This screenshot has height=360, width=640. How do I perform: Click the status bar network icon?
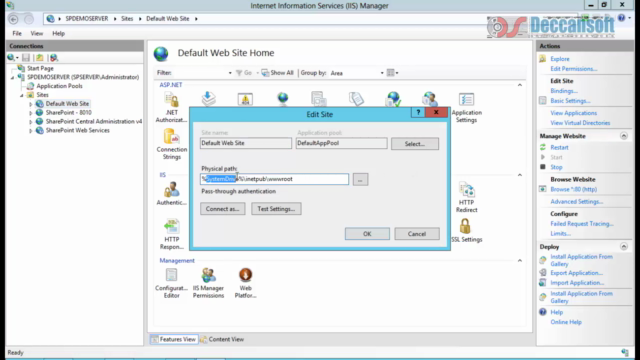pos(625,352)
